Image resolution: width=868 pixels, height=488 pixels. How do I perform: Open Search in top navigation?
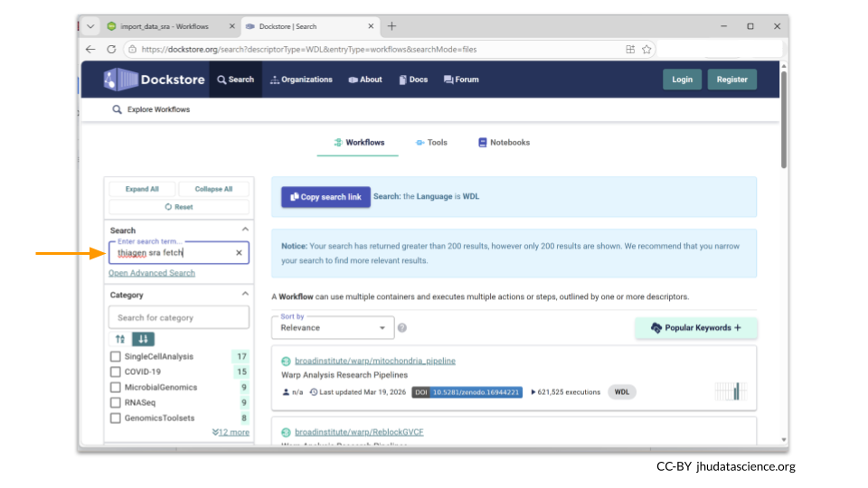(x=236, y=80)
